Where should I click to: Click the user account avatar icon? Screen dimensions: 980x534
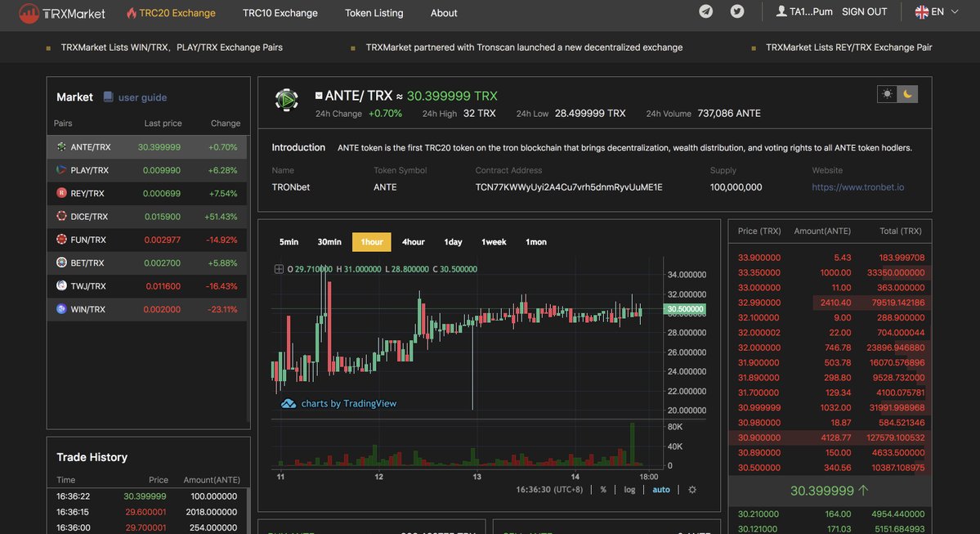tap(781, 11)
